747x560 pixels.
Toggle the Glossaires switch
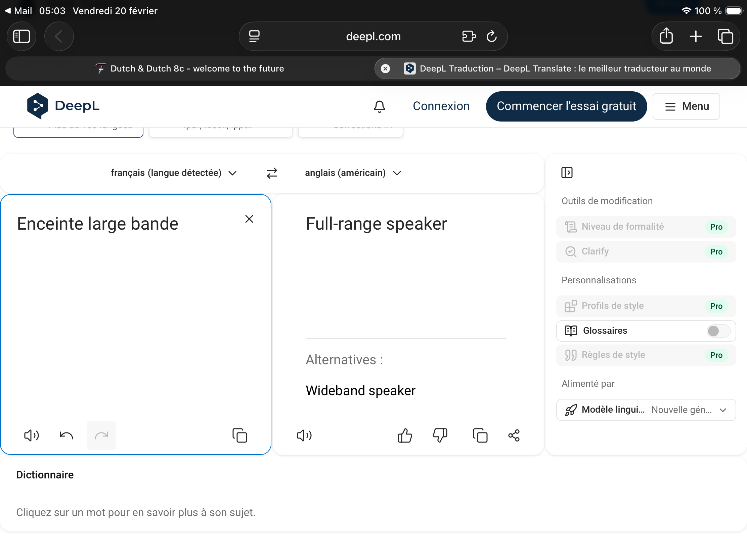pyautogui.click(x=718, y=331)
